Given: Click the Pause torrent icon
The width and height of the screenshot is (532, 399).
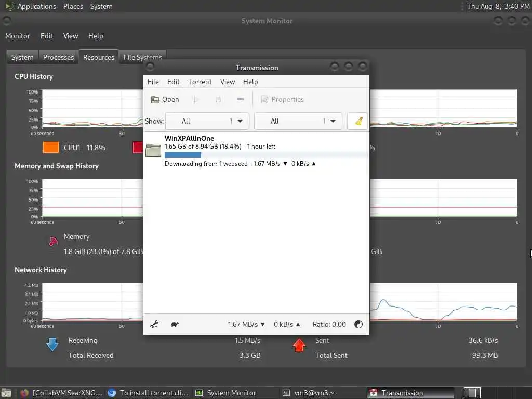Looking at the screenshot, I should coord(218,99).
